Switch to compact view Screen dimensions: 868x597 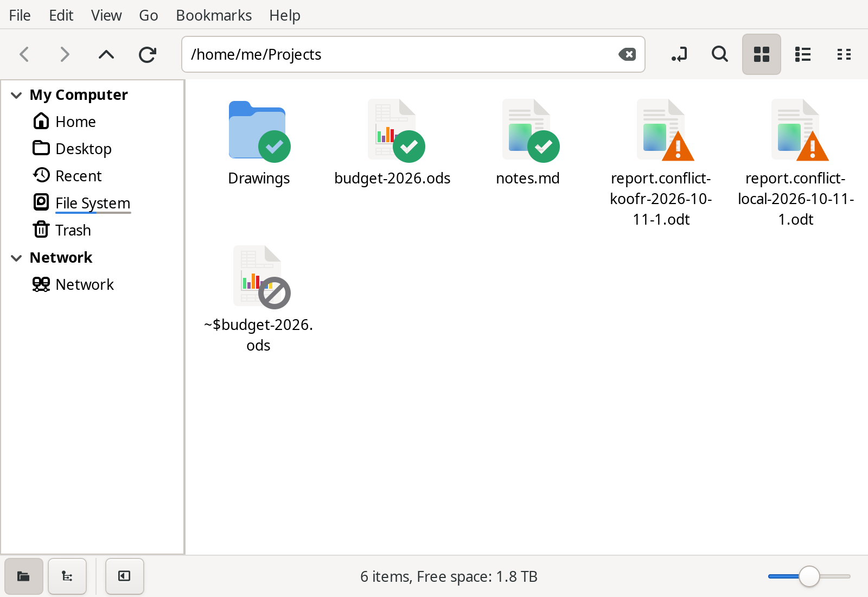coord(844,54)
